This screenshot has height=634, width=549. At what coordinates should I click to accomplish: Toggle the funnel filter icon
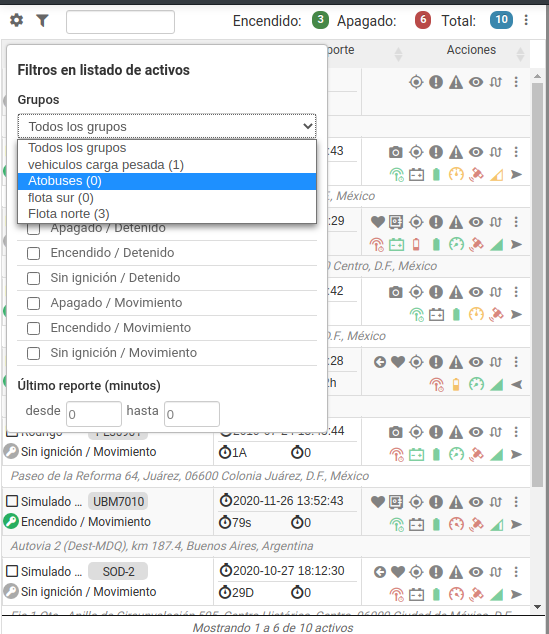[42, 20]
